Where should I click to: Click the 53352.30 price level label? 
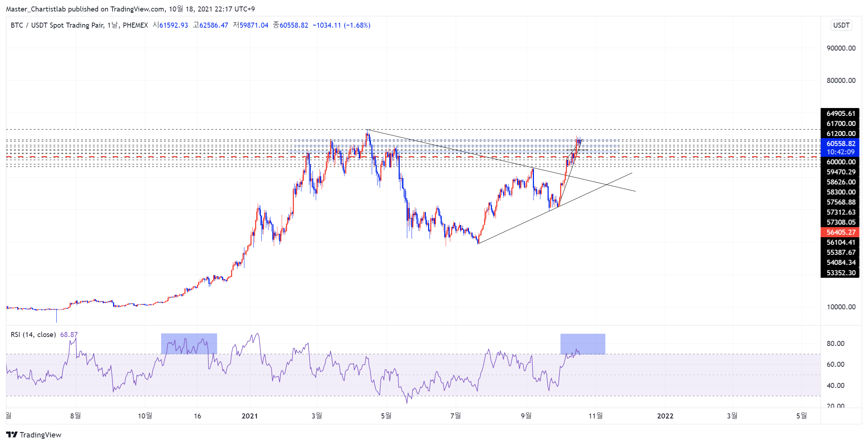[x=841, y=273]
